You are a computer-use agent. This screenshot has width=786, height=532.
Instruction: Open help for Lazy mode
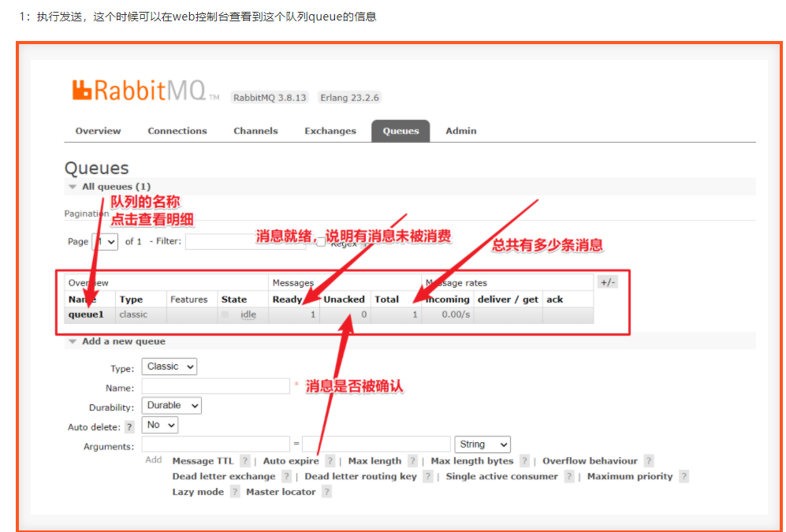[x=235, y=492]
